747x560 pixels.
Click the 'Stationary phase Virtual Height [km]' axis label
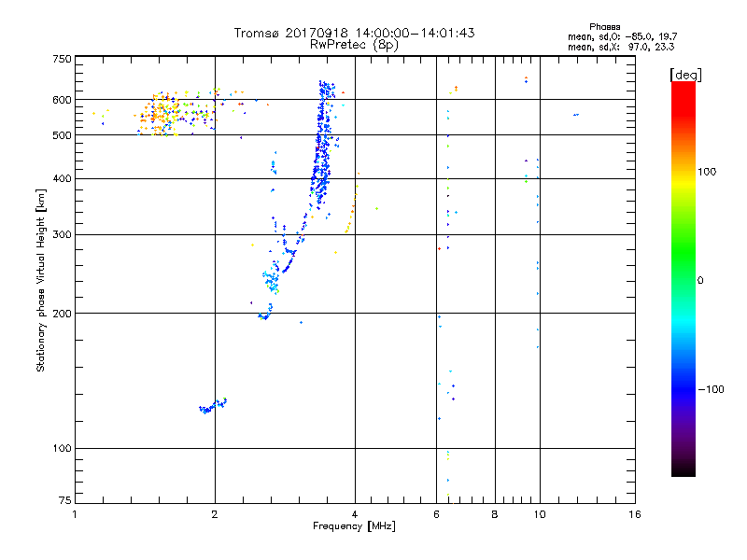tap(40, 281)
